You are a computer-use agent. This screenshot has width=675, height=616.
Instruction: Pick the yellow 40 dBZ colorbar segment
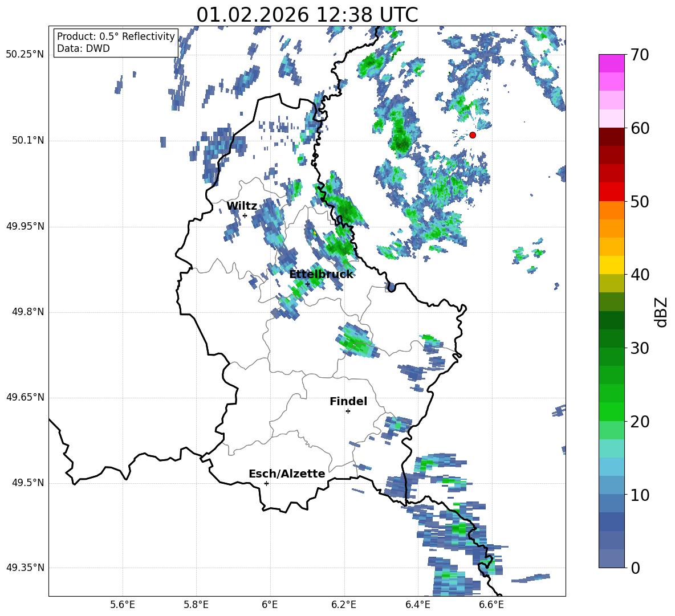pyautogui.click(x=612, y=264)
